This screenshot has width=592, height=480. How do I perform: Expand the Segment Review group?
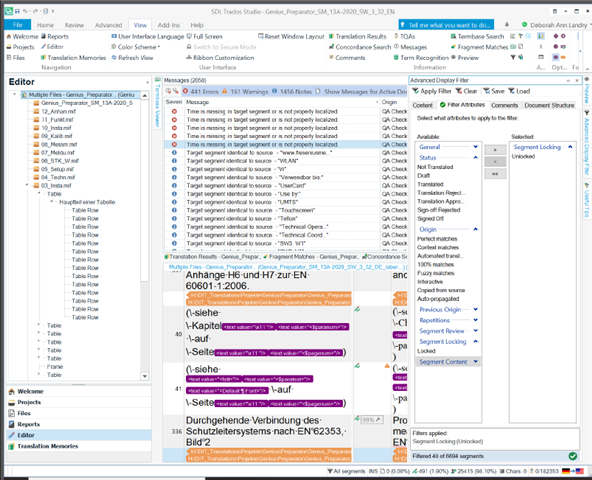(x=476, y=330)
